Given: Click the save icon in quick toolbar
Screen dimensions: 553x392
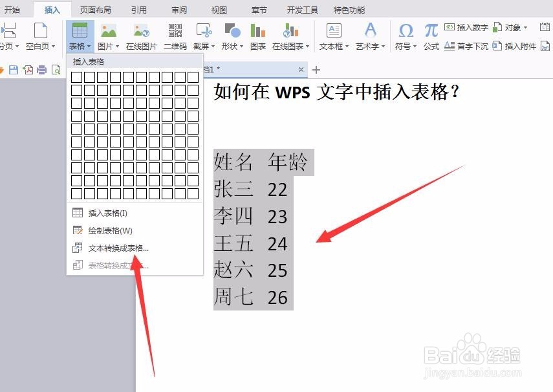Looking at the screenshot, I should click(x=14, y=70).
